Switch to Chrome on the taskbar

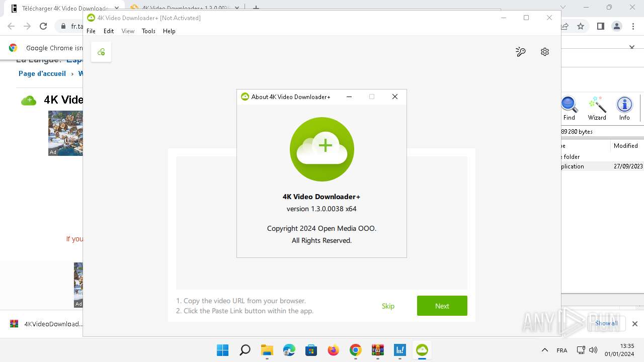click(x=355, y=350)
